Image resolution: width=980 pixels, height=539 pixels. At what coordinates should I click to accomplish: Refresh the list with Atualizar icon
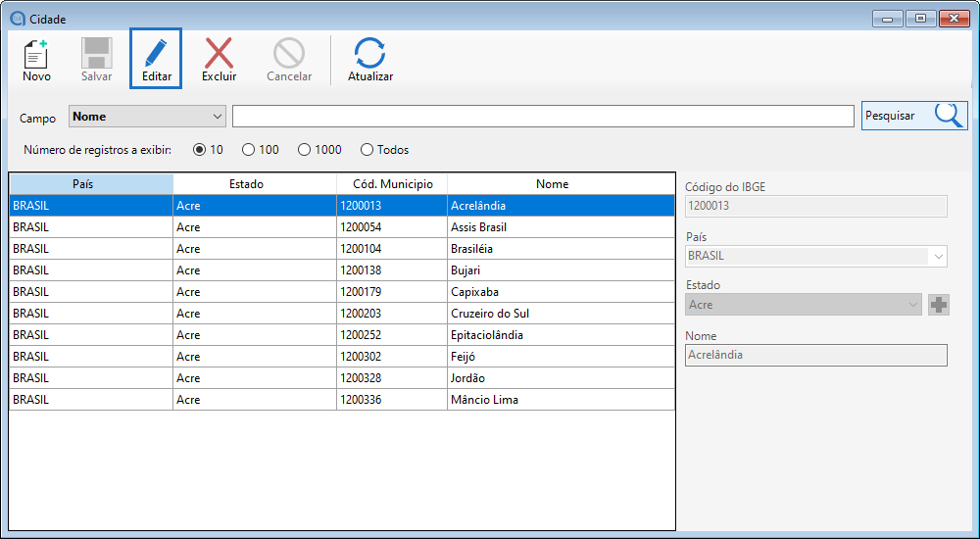tap(369, 54)
